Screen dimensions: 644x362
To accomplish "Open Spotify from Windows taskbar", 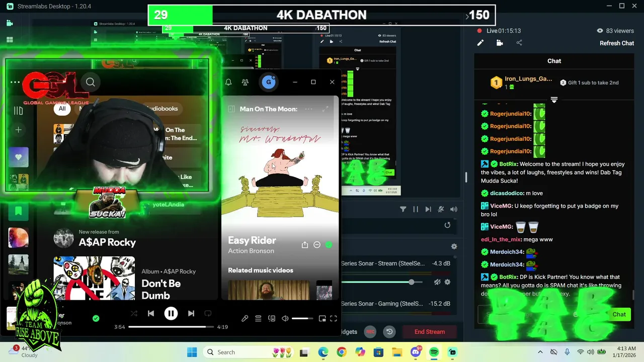I will point(434,352).
